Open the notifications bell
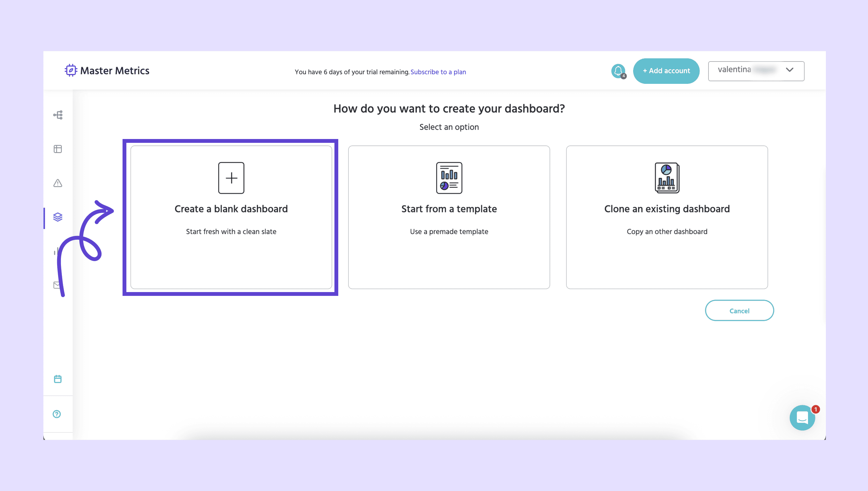The image size is (868, 491). [618, 71]
